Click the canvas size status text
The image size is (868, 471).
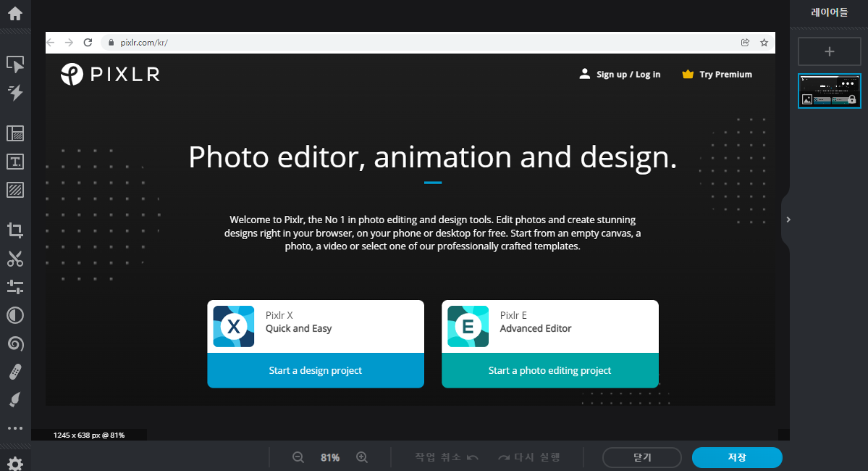[x=89, y=435]
